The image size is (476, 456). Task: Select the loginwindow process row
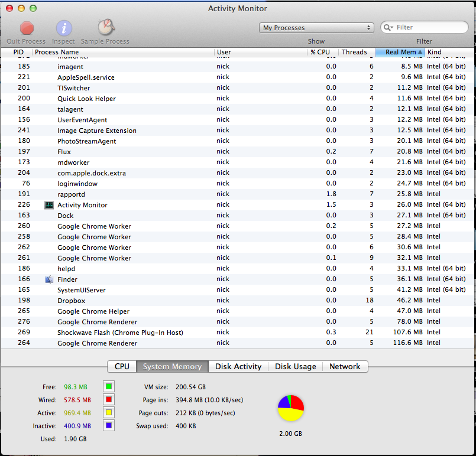[x=238, y=183]
